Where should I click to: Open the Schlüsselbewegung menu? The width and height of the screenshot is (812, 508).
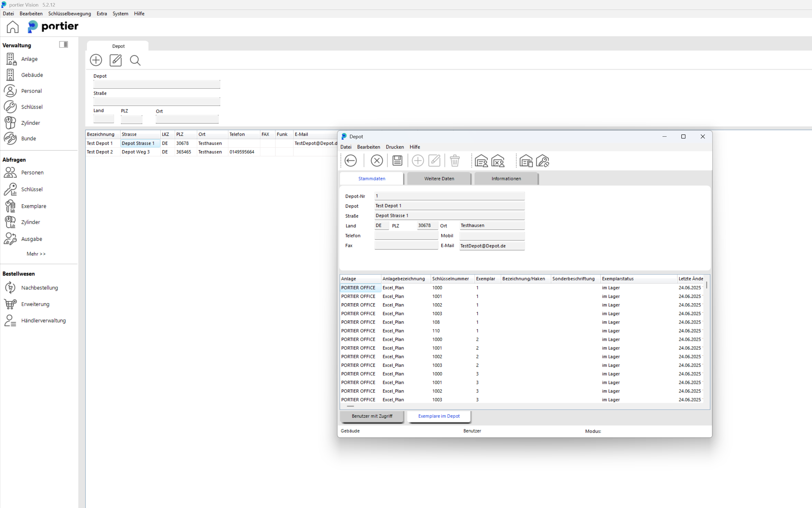click(x=69, y=13)
